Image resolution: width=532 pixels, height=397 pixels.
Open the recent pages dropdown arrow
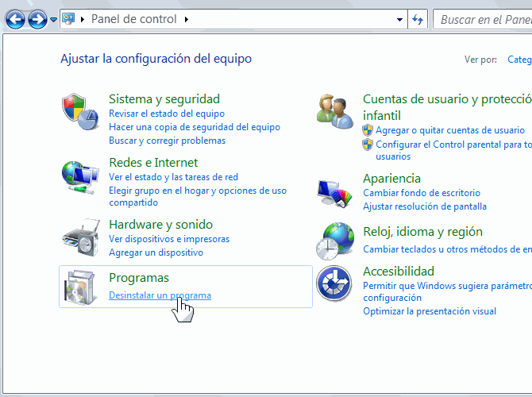coord(53,20)
